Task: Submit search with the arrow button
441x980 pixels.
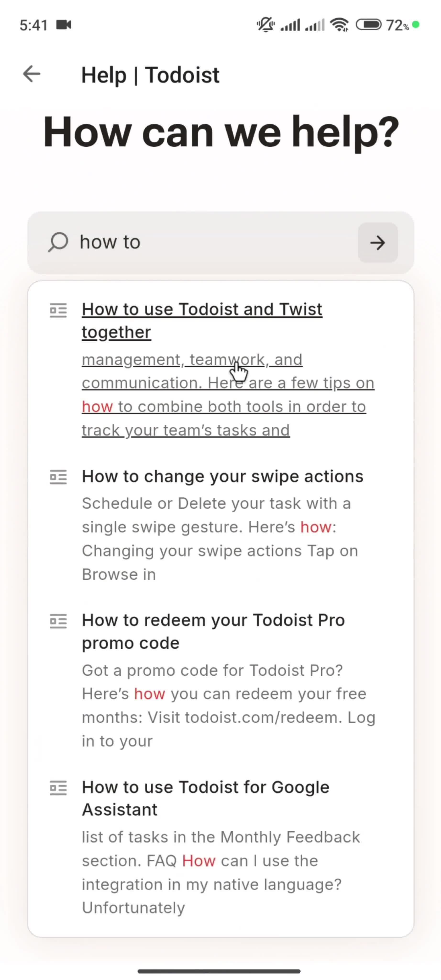Action: (378, 243)
